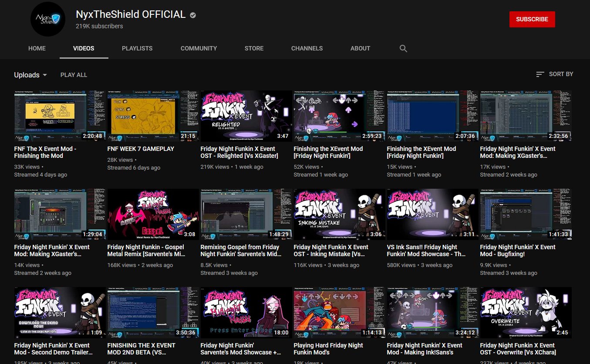Image resolution: width=590 pixels, height=364 pixels.
Task: Click the NyxTheShield channel avatar
Action: click(x=48, y=19)
